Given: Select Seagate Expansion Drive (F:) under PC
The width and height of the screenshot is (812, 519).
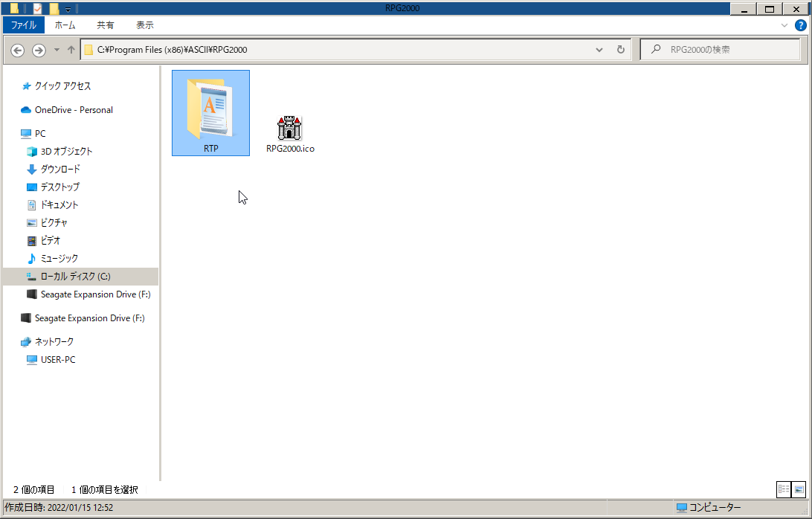Looking at the screenshot, I should [x=95, y=294].
